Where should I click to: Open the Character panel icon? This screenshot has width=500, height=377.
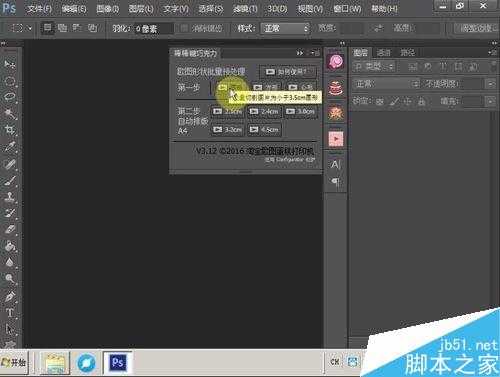point(336,164)
